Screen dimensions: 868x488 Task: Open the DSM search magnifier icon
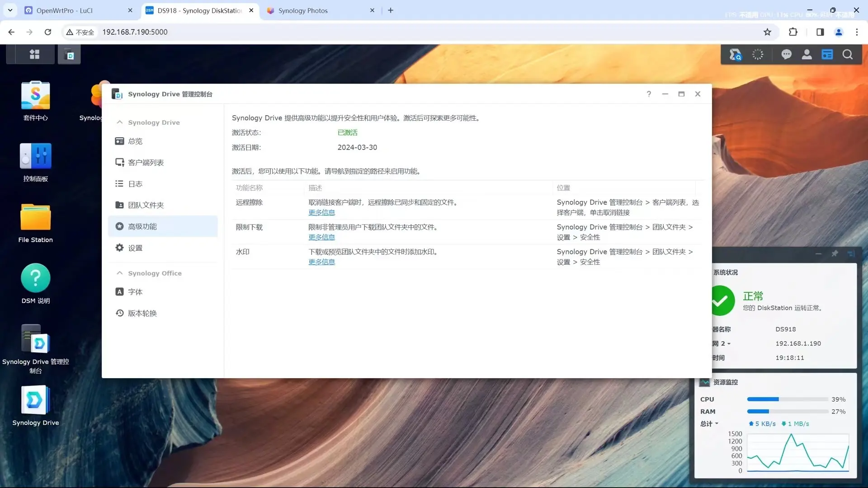tap(848, 55)
